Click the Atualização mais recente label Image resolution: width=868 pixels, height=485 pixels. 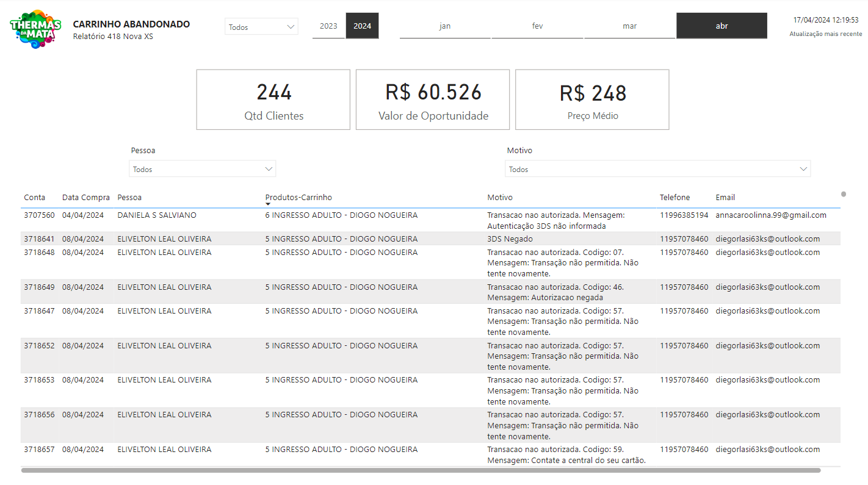click(826, 34)
